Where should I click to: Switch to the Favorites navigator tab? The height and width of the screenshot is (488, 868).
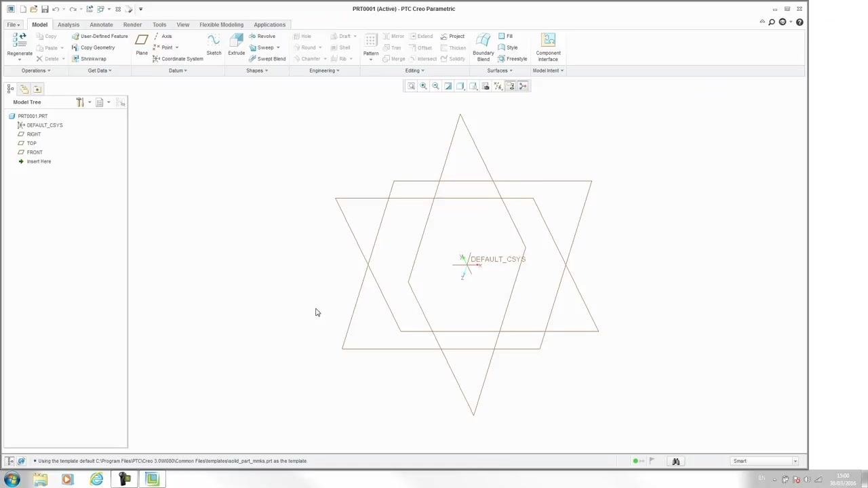tap(37, 89)
